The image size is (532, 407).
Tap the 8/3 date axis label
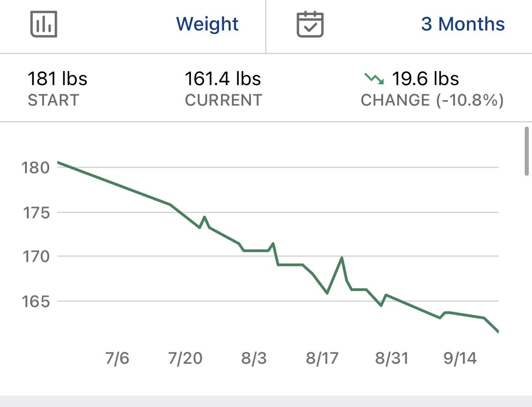(254, 358)
